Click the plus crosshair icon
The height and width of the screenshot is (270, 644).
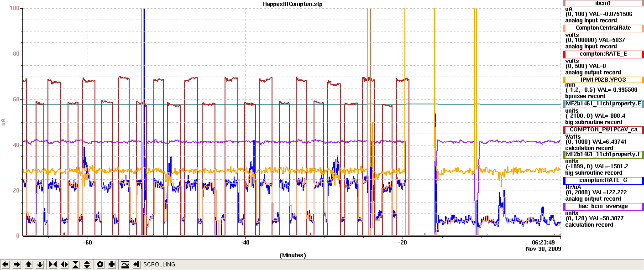pos(112,265)
